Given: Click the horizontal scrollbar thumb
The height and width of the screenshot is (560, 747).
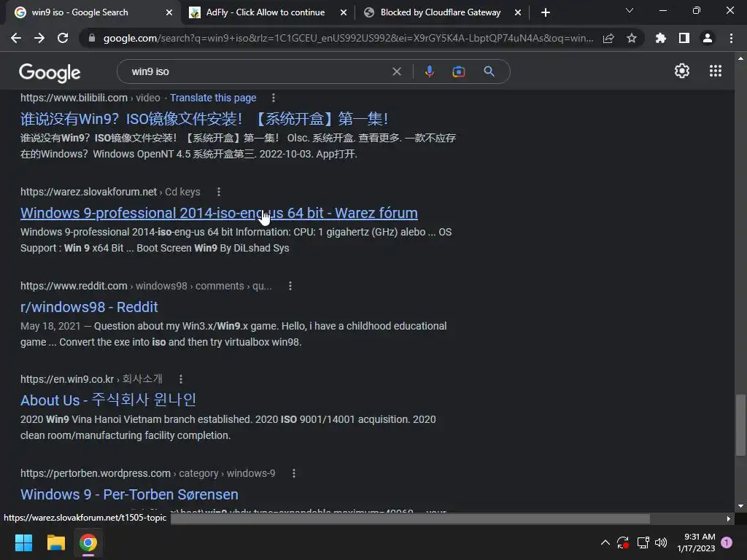Looking at the screenshot, I should tap(410, 518).
